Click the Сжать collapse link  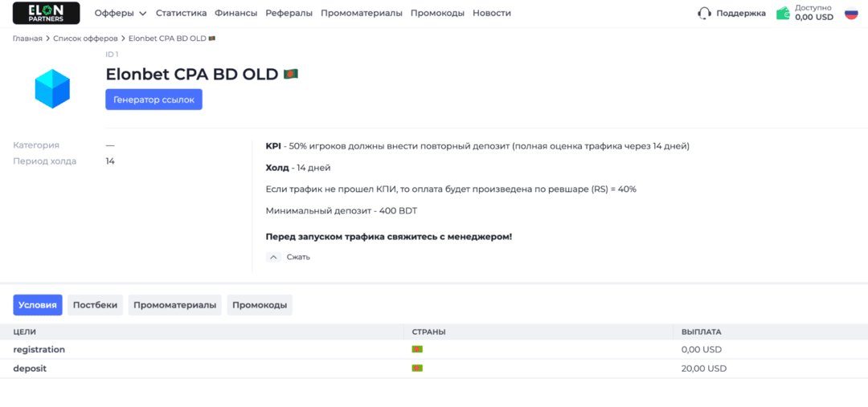(x=298, y=257)
